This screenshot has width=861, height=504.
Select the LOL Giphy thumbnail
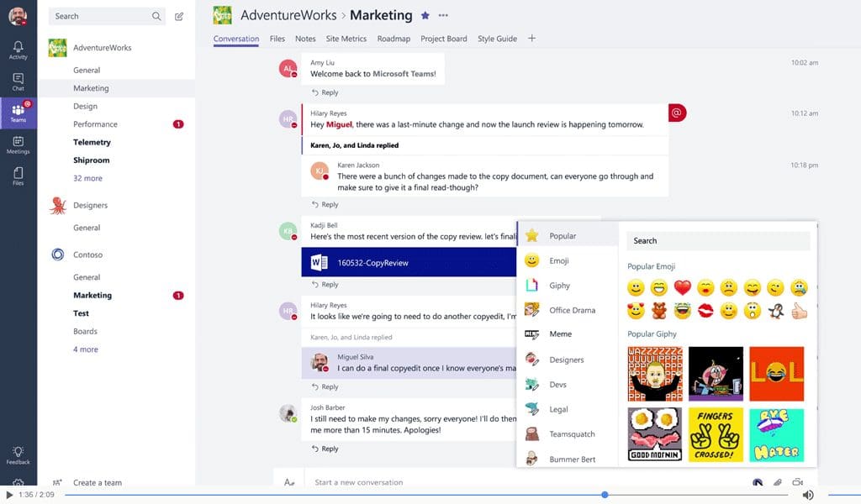point(776,374)
